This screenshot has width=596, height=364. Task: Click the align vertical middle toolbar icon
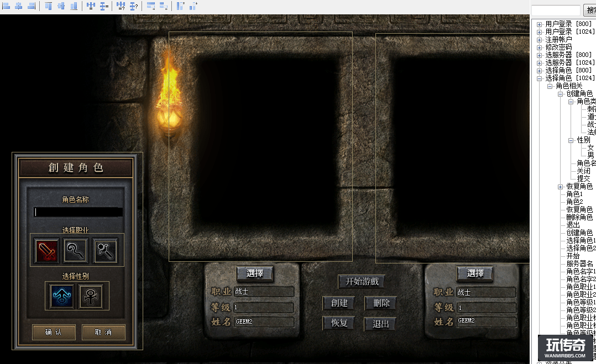pyautogui.click(x=61, y=6)
